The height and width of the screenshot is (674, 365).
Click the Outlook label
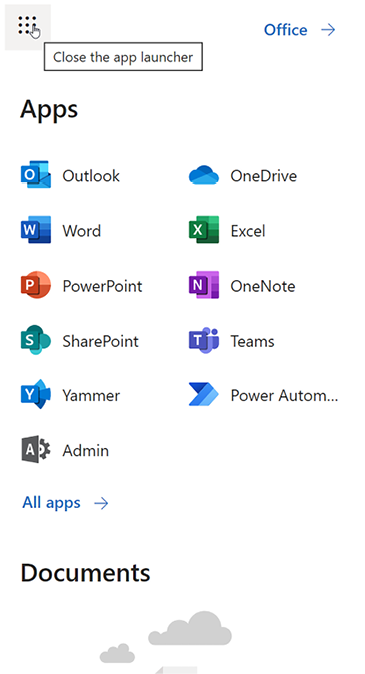click(x=91, y=175)
